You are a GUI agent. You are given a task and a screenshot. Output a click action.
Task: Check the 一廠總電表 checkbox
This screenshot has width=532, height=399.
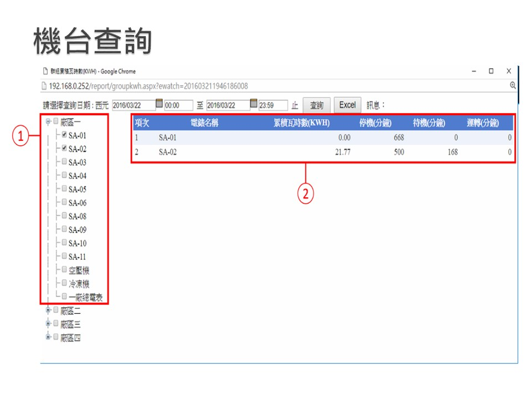click(65, 296)
